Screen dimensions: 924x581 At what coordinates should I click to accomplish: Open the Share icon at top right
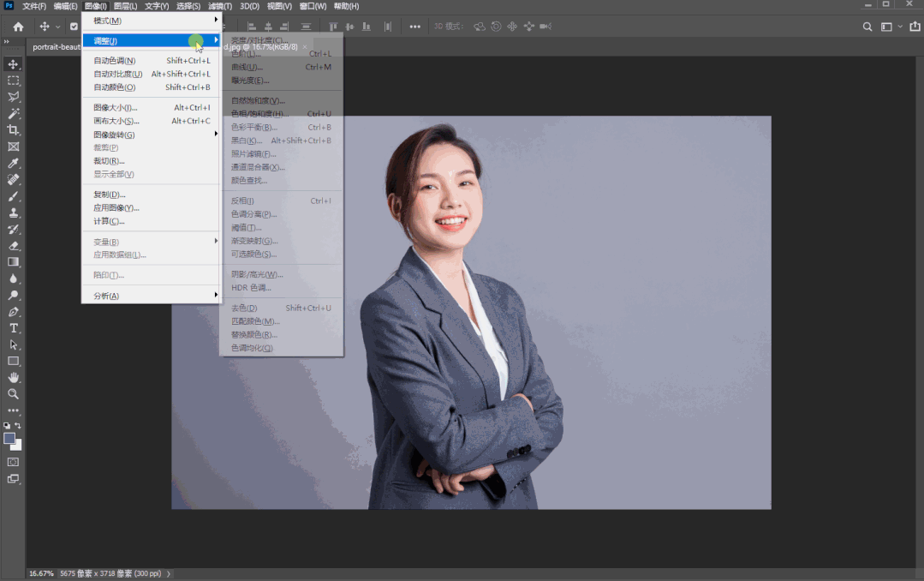tap(915, 27)
